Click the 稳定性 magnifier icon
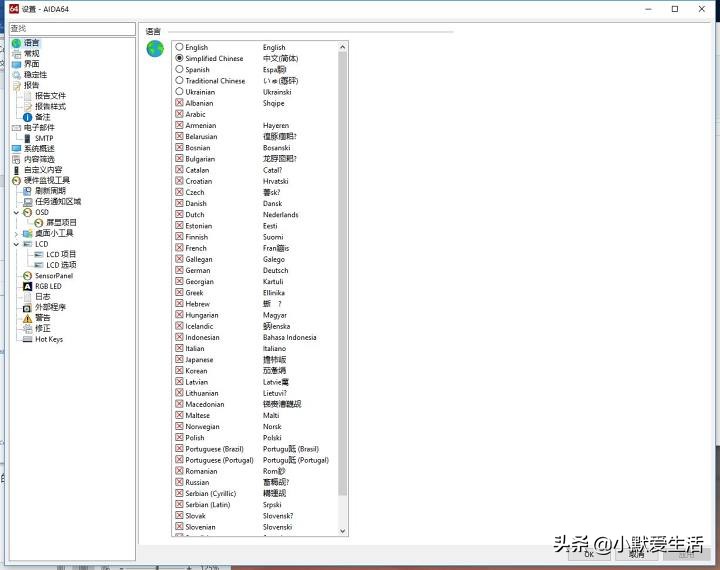Screen dimensions: 720x570 click(x=17, y=75)
